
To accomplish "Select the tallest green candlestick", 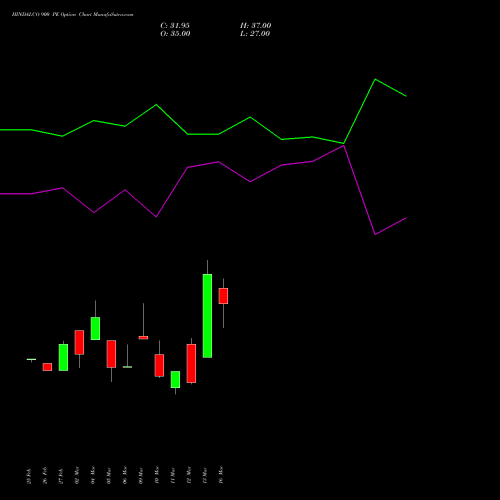I will click(x=207, y=316).
